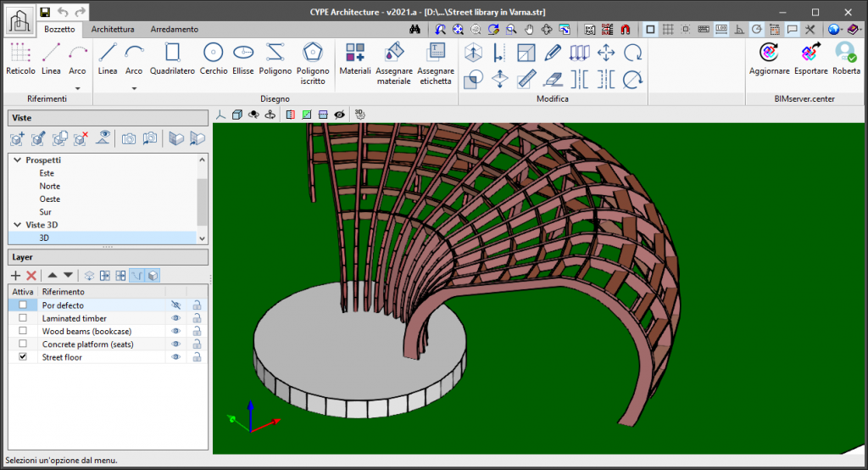
Task: Collapse the Viste 3D tree group
Action: point(18,225)
